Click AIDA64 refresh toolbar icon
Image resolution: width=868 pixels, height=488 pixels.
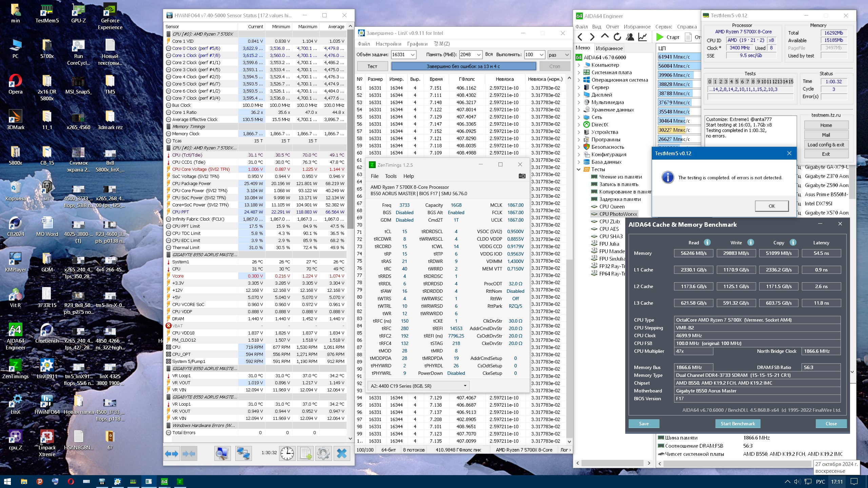point(617,37)
